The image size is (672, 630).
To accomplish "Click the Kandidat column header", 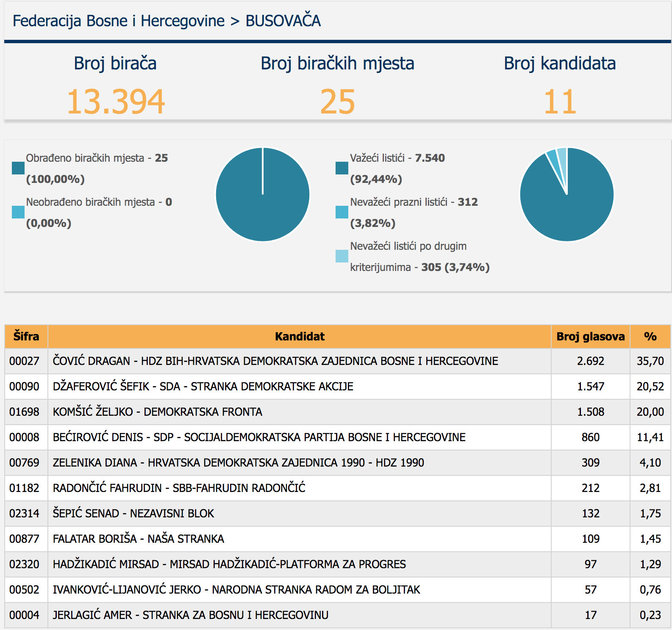I will pyautogui.click(x=300, y=337).
